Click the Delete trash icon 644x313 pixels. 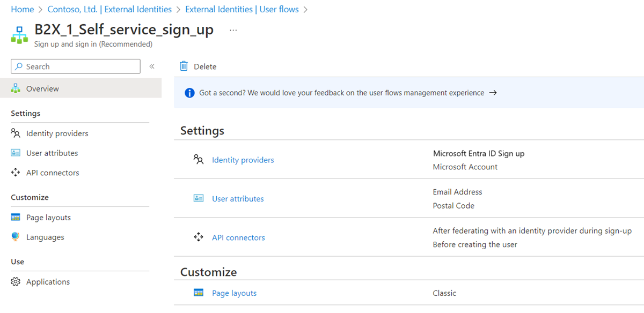184,66
